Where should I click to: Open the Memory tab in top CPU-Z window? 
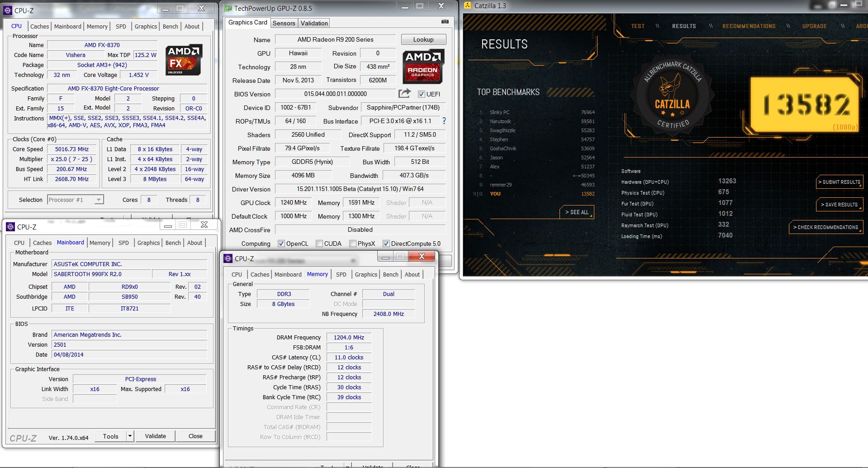[x=97, y=26]
